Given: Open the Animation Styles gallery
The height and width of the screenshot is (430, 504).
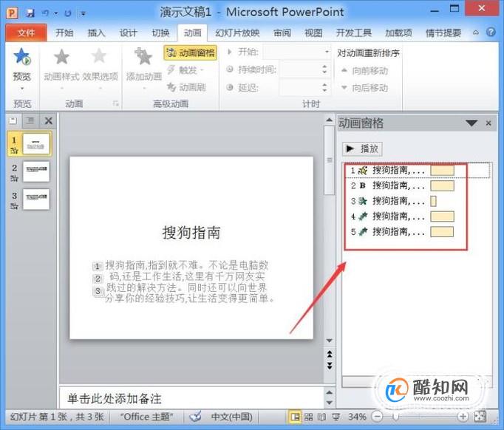Looking at the screenshot, I should pyautogui.click(x=61, y=67).
